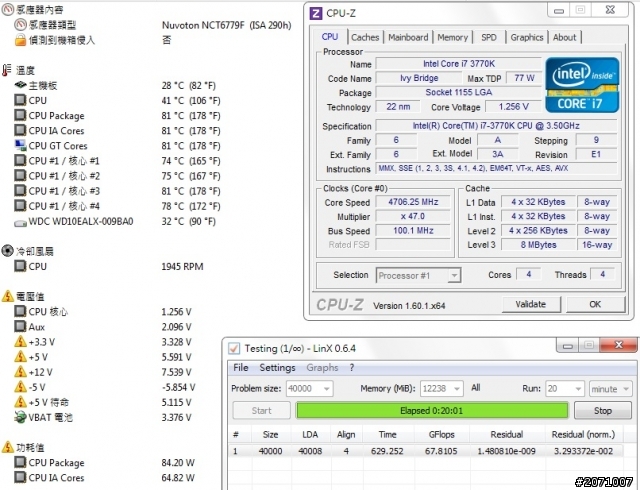Open the Mainboard tab in CPU-Z
This screenshot has height=490, width=640.
[408, 37]
